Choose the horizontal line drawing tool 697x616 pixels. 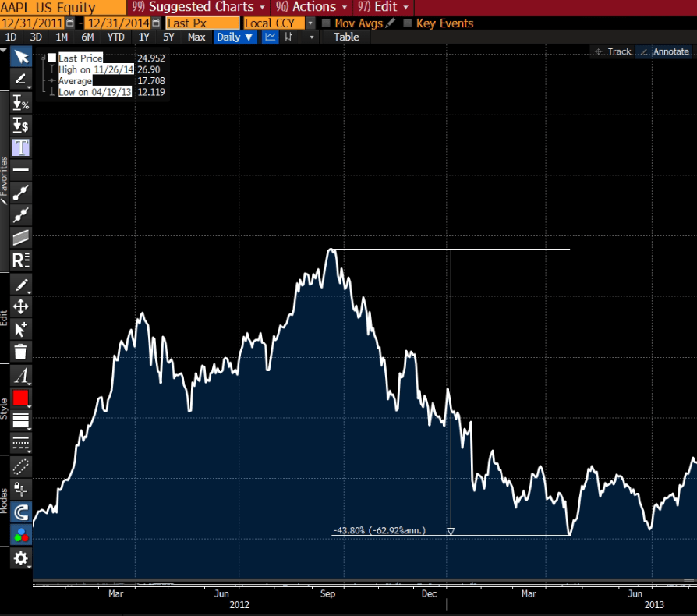pyautogui.click(x=21, y=169)
